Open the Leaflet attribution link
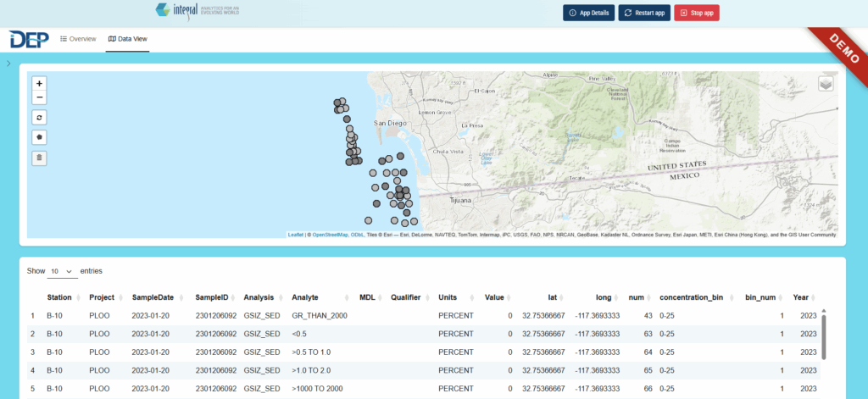The width and height of the screenshot is (868, 399). tap(295, 235)
